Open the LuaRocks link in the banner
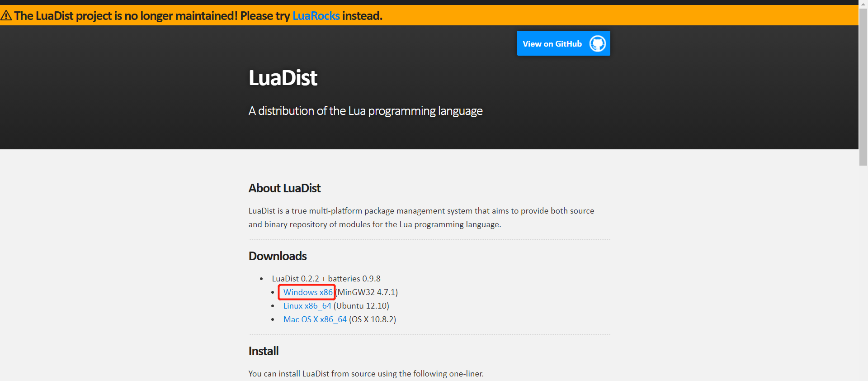 point(316,15)
